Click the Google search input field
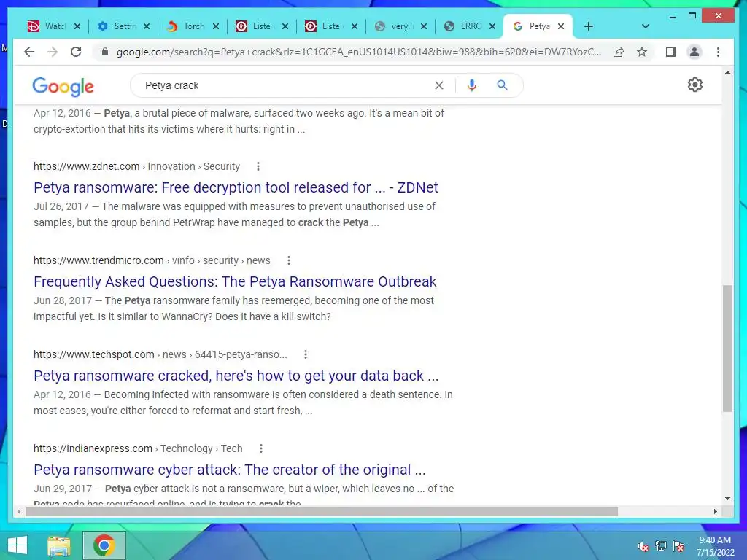 click(x=286, y=85)
